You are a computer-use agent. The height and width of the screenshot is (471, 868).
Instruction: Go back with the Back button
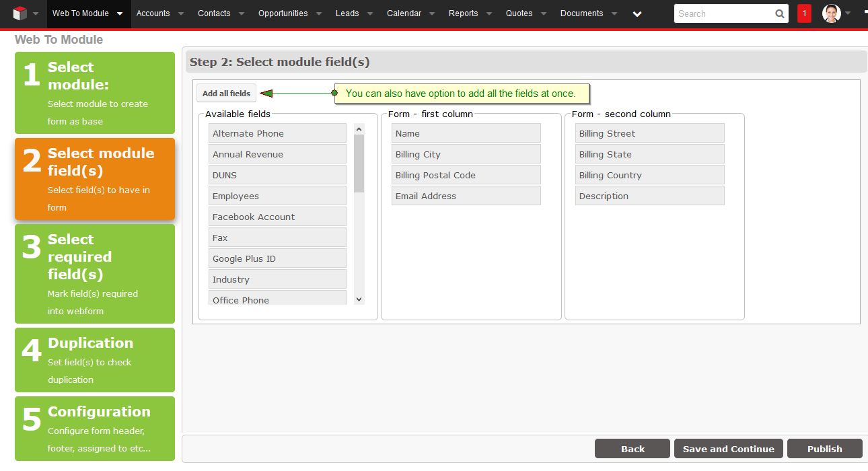(632, 449)
